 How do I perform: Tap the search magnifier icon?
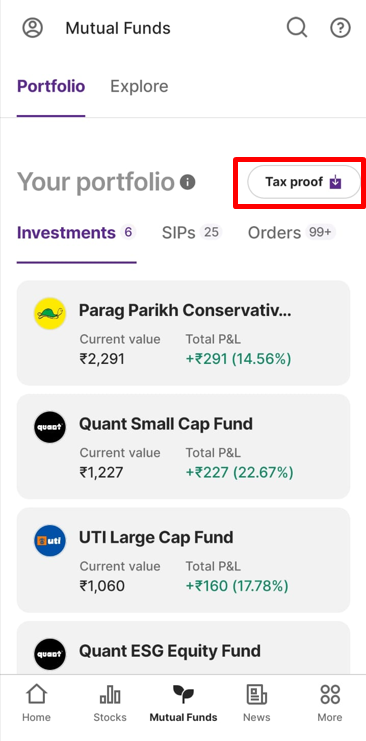pyautogui.click(x=297, y=28)
